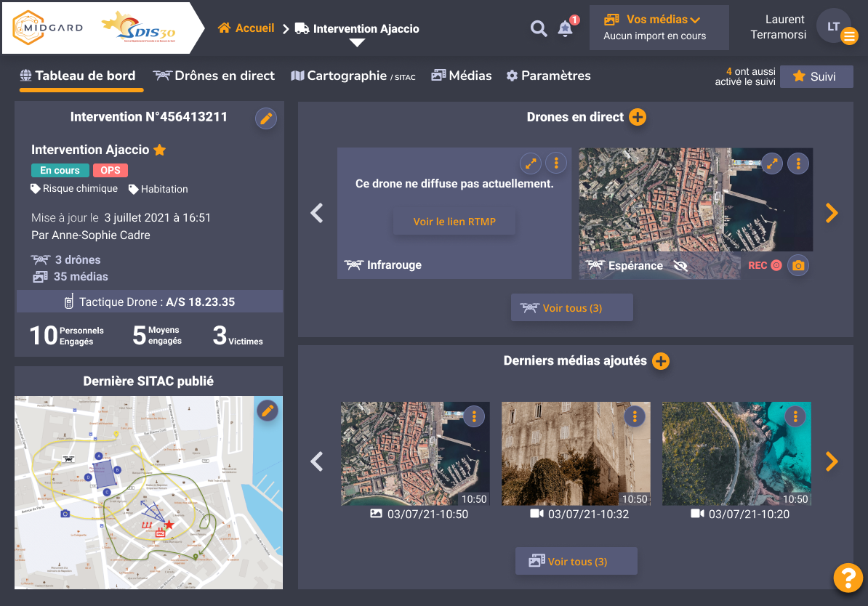Edit Intervention N°456413211 with pencil icon
Viewport: 868px width, 606px height.
(x=266, y=118)
